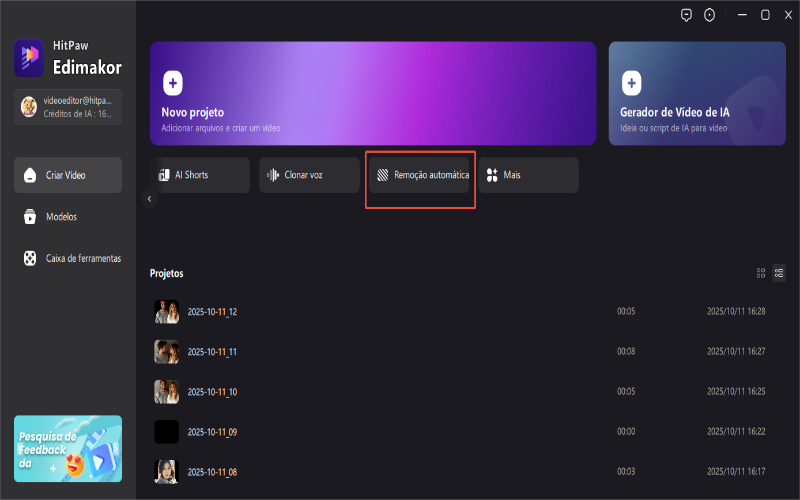Click the date 2025/10/11 16:17
This screenshot has height=500, width=800.
[x=736, y=471]
